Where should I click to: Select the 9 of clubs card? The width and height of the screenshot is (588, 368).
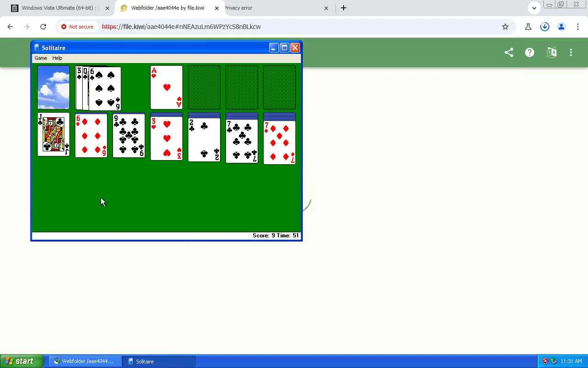(x=129, y=136)
